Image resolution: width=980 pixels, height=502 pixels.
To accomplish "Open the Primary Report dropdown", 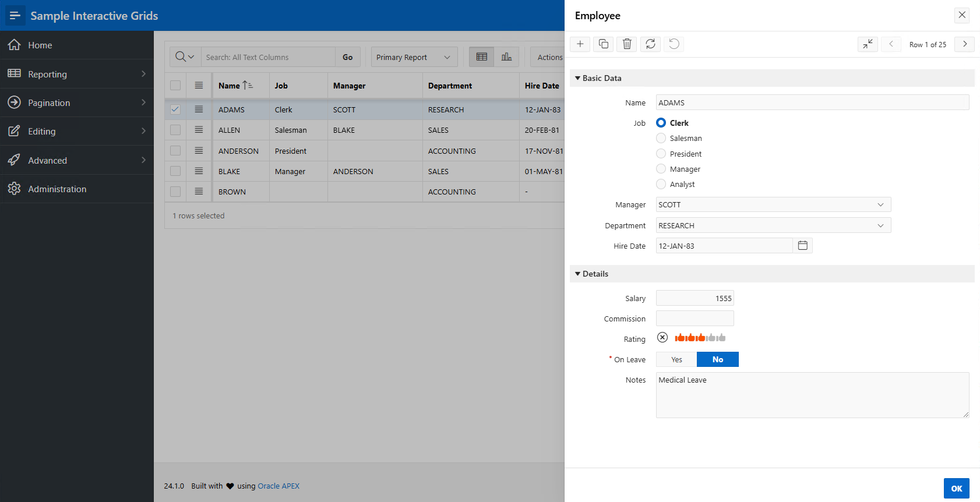I will click(x=414, y=57).
